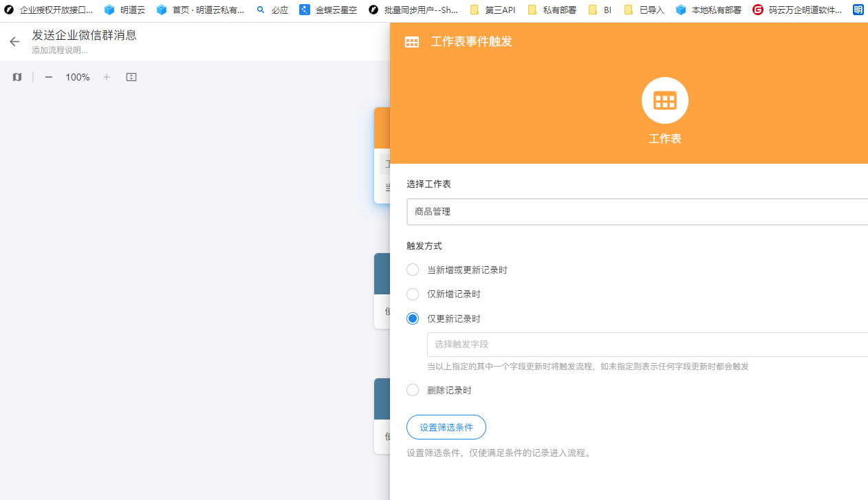Open the 选择触发字段 field dropdown

(647, 344)
